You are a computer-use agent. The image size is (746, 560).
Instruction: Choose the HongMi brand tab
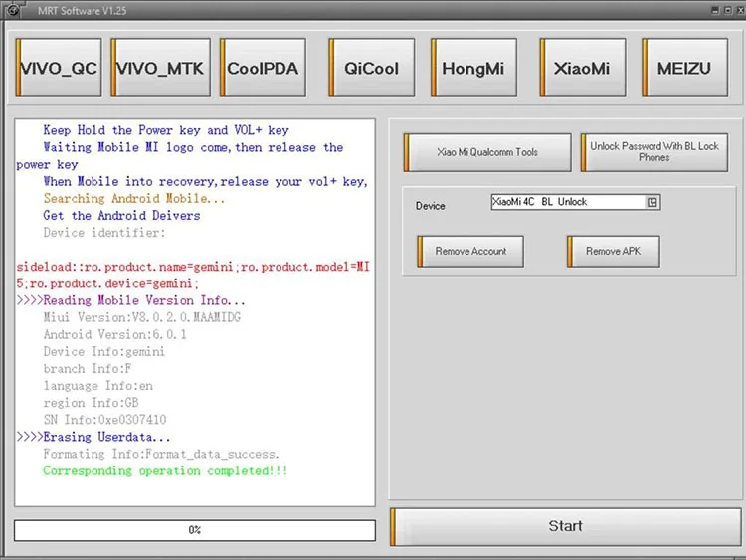(473, 68)
